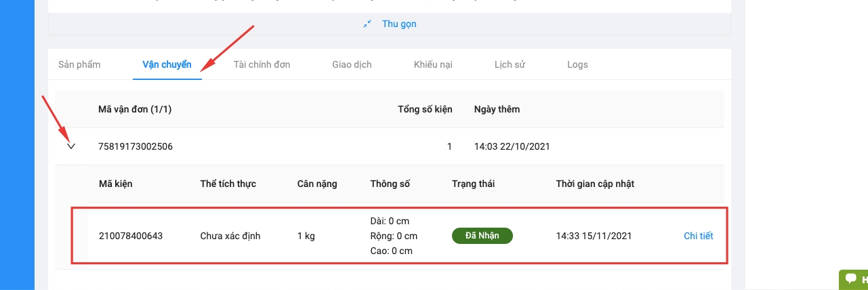Click the blue left sidebar strip
Screen dimensions: 868x290
[x=17, y=145]
